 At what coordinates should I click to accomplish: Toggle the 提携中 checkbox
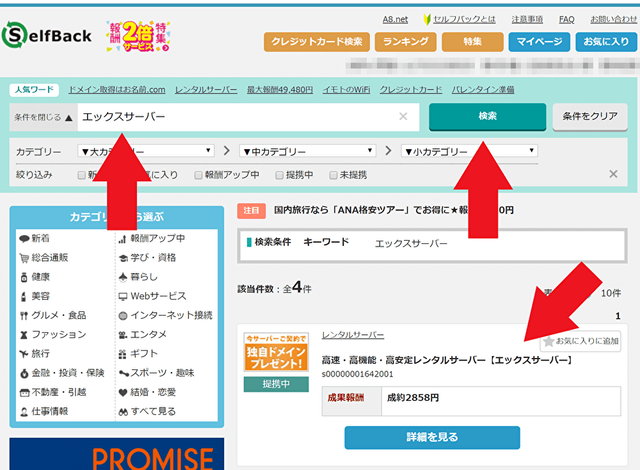pos(279,175)
